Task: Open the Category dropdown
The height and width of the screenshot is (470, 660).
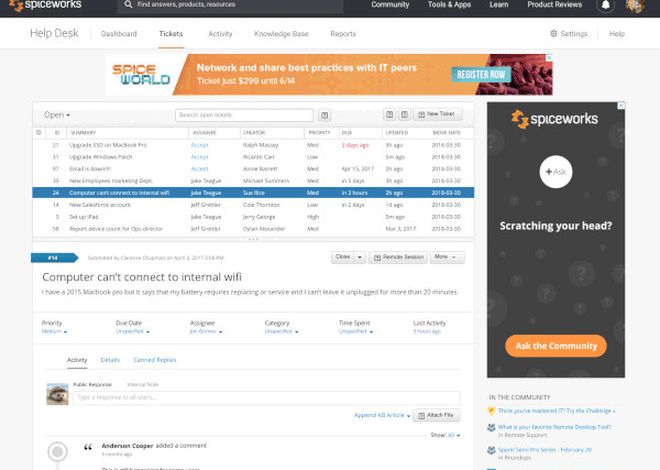Action: click(x=281, y=332)
